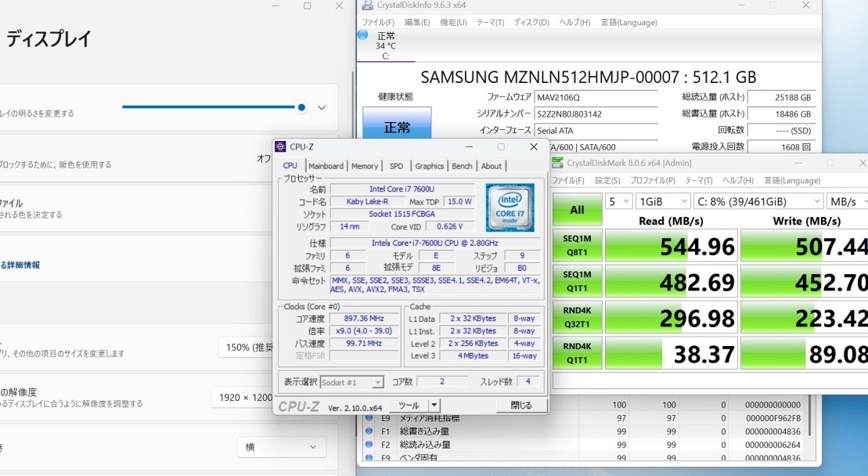Screen dimensions: 868x476
Task: Click the 18486 GB total writes value
Action: point(781,114)
